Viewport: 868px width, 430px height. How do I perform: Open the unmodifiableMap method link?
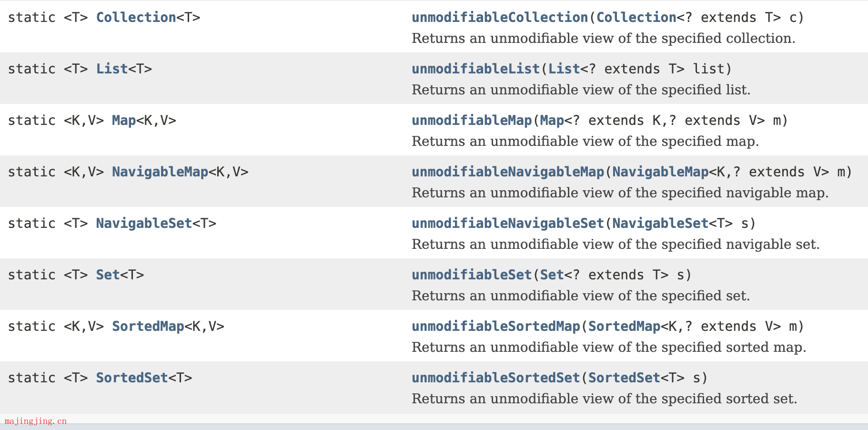pyautogui.click(x=472, y=120)
